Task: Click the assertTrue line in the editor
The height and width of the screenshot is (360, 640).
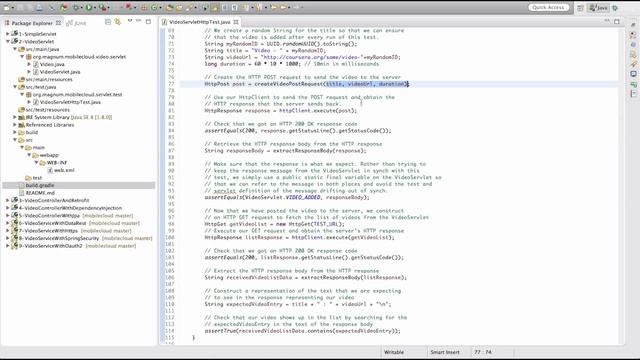Action: (302, 331)
